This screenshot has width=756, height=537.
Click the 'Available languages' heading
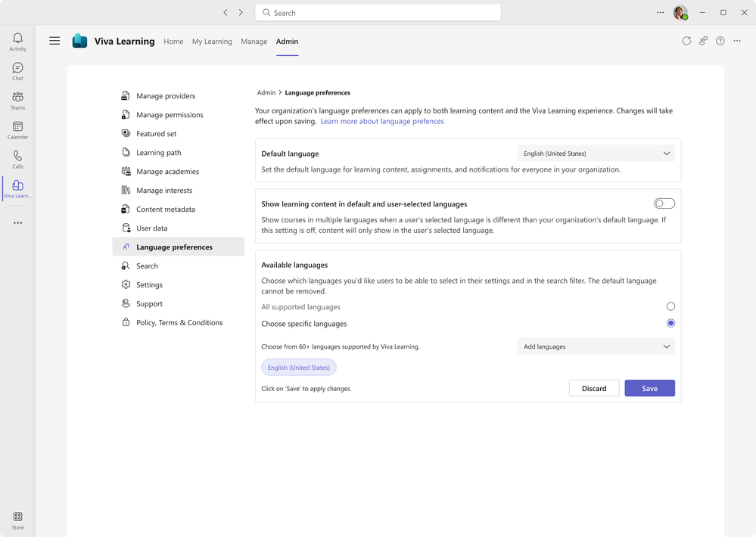coord(294,265)
